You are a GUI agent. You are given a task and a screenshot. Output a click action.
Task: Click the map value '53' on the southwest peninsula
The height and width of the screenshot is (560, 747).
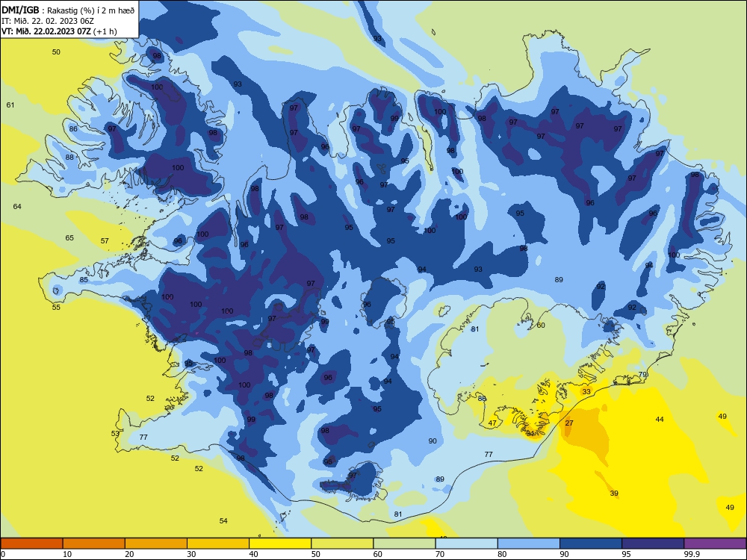[115, 433]
